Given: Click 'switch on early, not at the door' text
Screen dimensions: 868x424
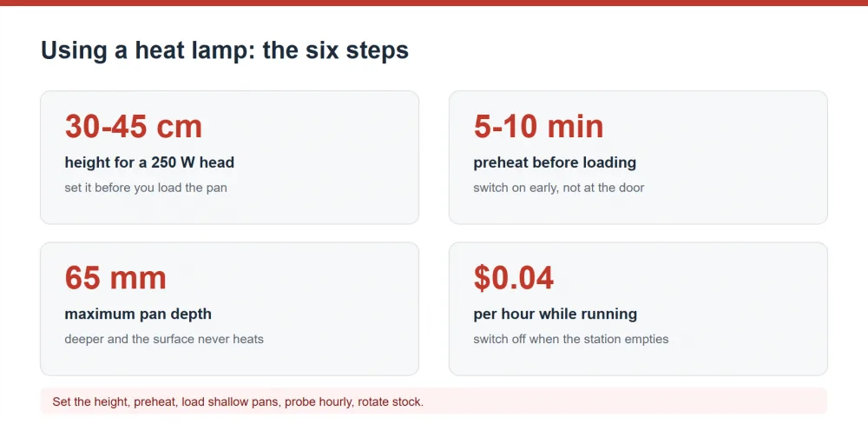Looking at the screenshot, I should coord(558,188).
